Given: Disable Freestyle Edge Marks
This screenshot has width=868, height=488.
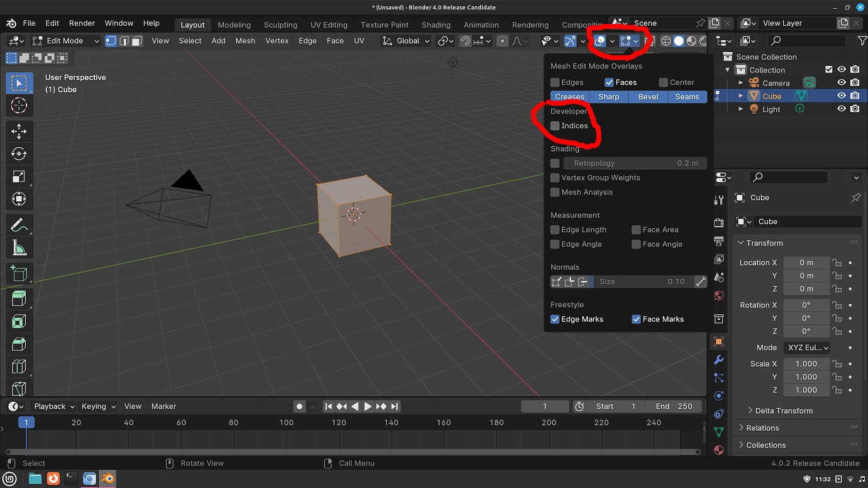Looking at the screenshot, I should click(x=555, y=319).
